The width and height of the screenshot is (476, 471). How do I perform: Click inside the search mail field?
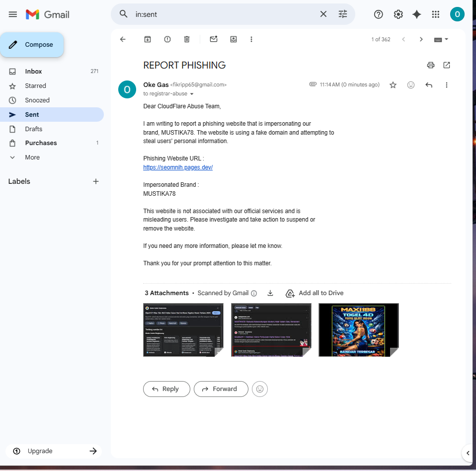pos(225,14)
